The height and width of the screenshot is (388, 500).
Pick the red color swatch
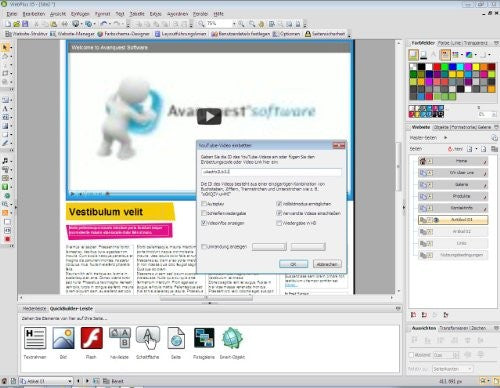click(437, 67)
